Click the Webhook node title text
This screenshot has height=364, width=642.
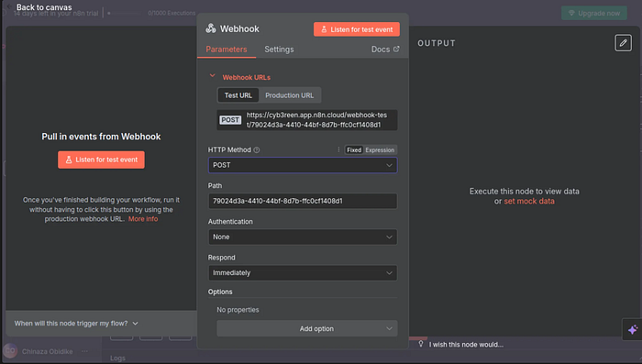coord(239,28)
